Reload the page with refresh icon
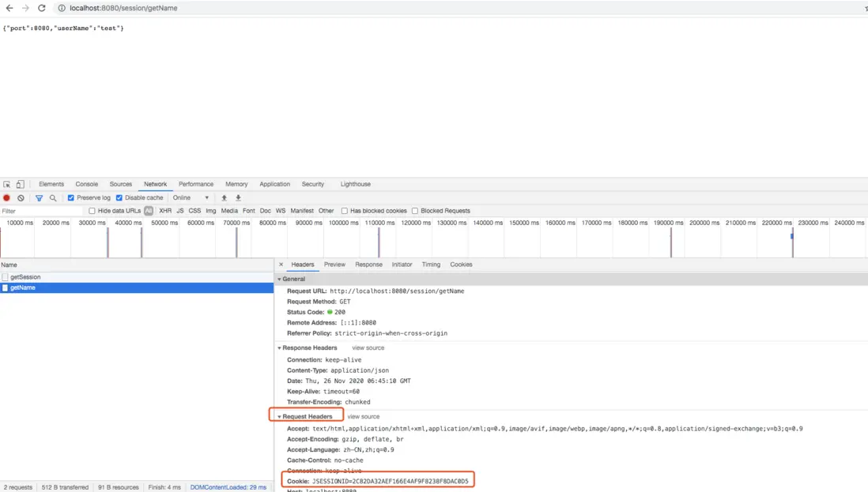Viewport: 868px width, 492px height. pyautogui.click(x=42, y=8)
